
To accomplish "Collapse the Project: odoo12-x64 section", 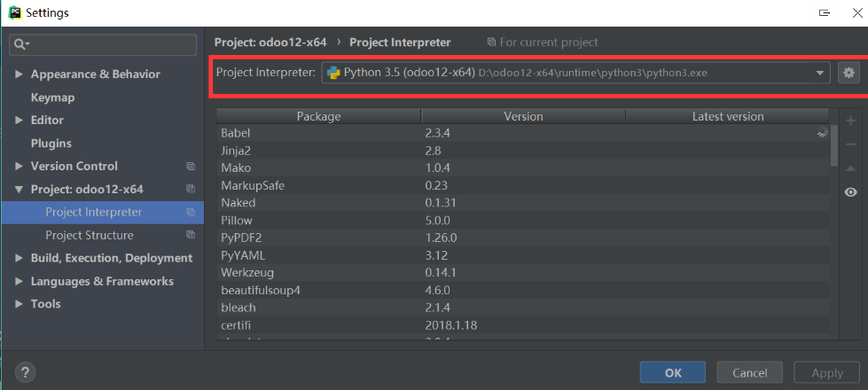I will (20, 189).
